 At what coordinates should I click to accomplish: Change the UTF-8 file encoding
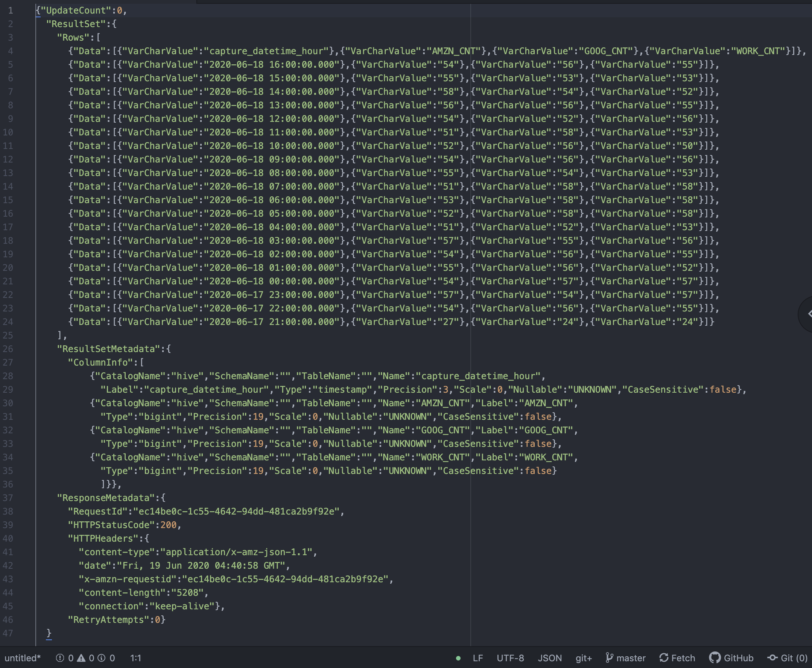(x=510, y=658)
